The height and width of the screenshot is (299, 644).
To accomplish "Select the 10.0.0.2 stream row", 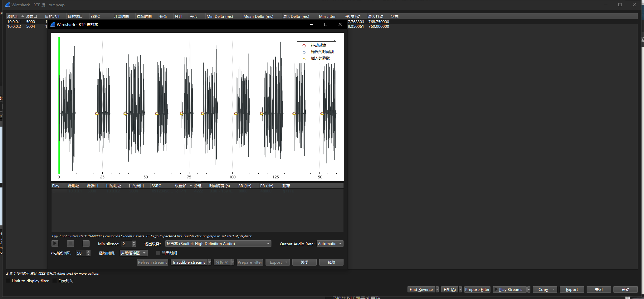I will [x=14, y=27].
